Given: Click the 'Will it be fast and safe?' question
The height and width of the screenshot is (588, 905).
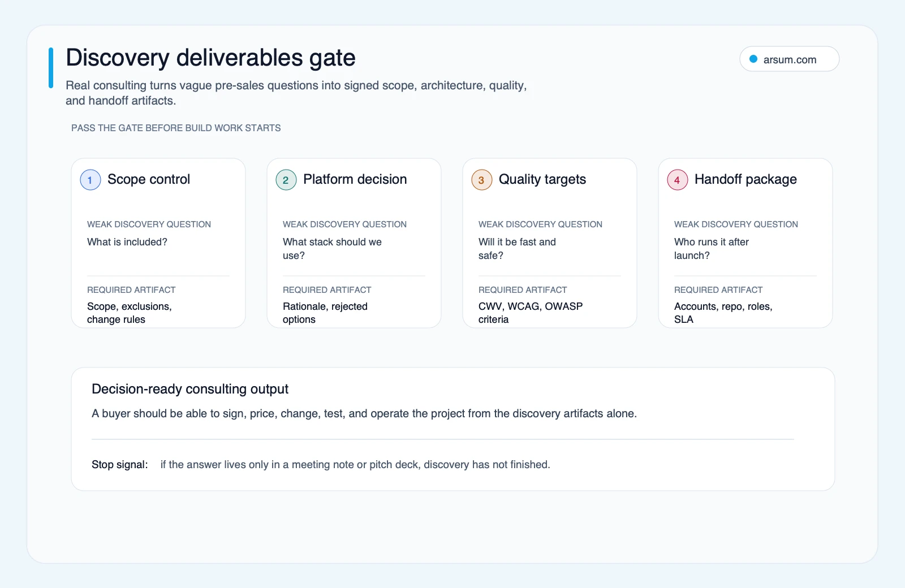Looking at the screenshot, I should coord(517,249).
